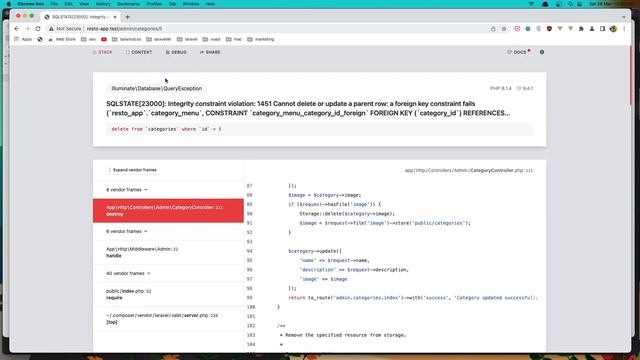The image size is (640, 360).
Task: Select the Middleware\Admin handle frame
Action: coord(168,252)
